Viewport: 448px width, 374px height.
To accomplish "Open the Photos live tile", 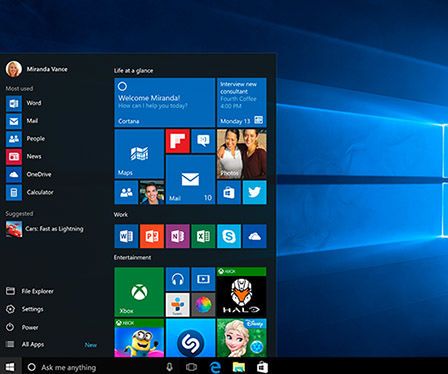I will pyautogui.click(x=242, y=154).
